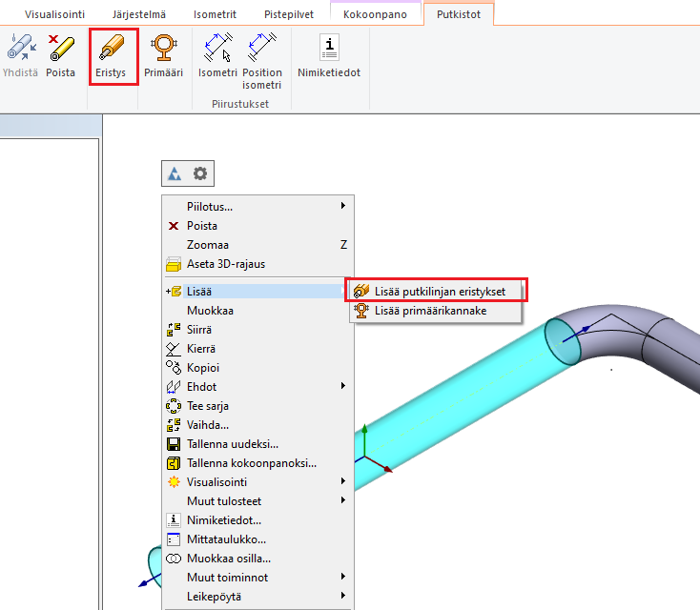Image resolution: width=700 pixels, height=610 pixels.
Task: Switch to the Kokoonpano tab
Action: (x=376, y=15)
